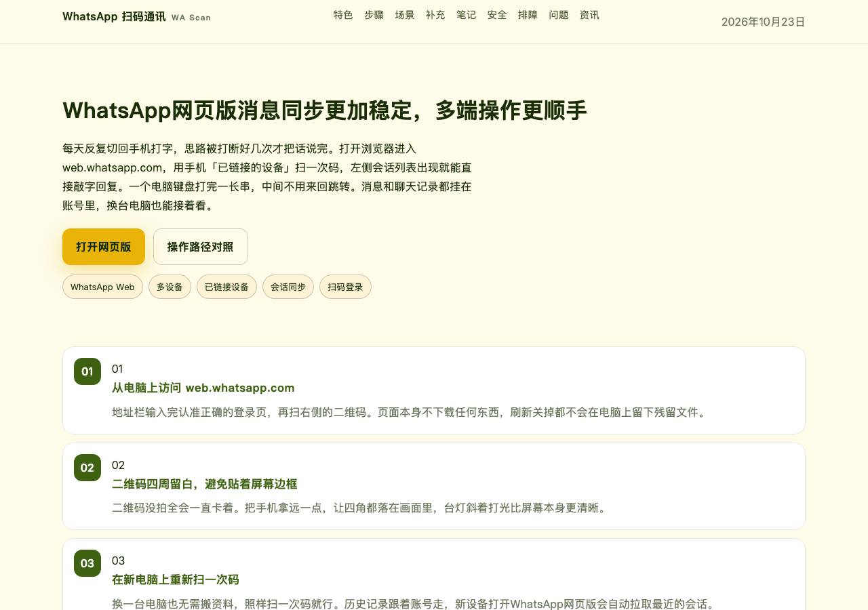Go to the 步骤 section
This screenshot has width=868, height=610.
[374, 15]
